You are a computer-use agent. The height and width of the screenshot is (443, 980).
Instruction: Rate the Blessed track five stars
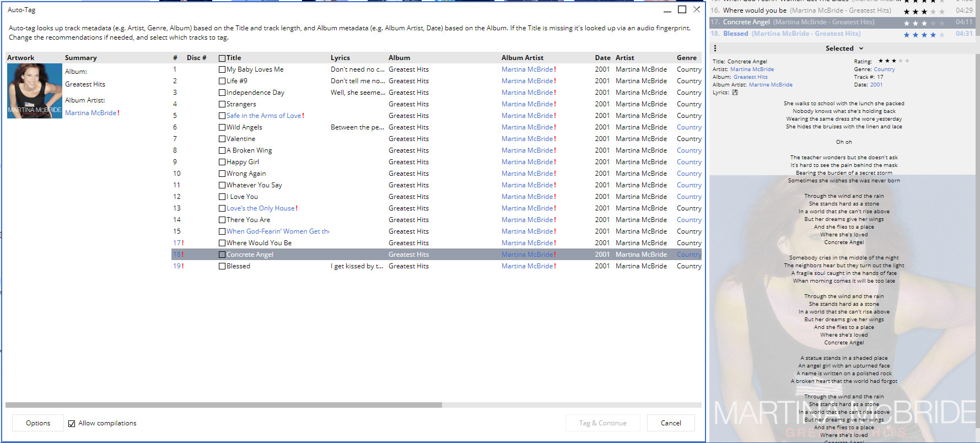pyautogui.click(x=942, y=35)
